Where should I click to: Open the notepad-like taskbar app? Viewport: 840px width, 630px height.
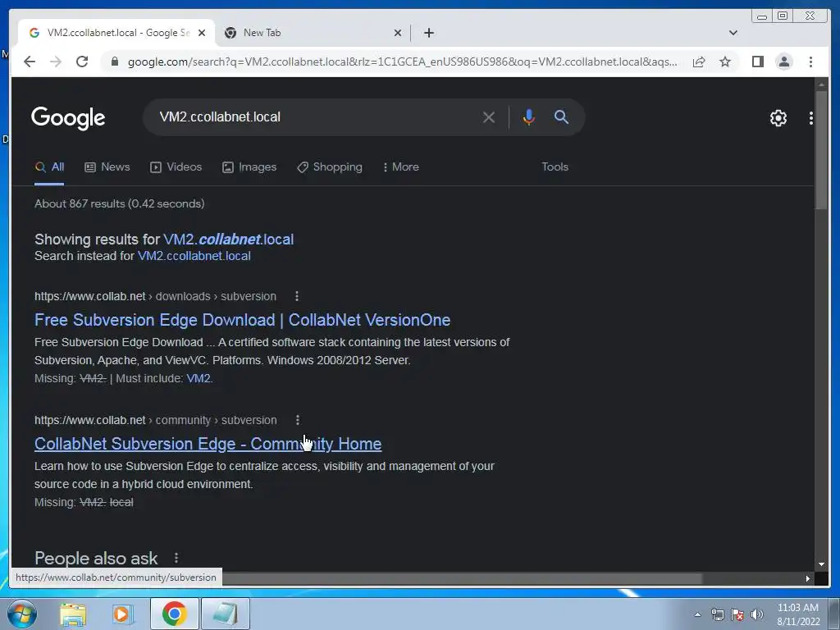225,614
